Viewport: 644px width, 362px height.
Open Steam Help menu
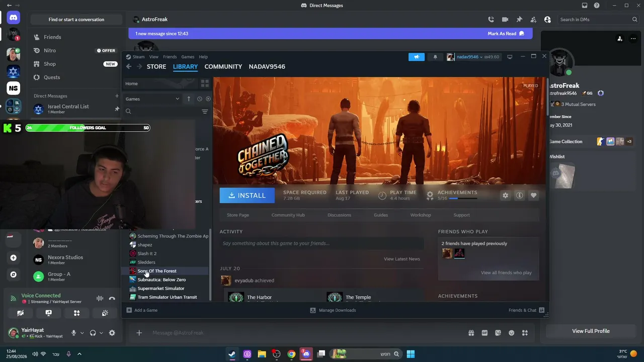[203, 57]
